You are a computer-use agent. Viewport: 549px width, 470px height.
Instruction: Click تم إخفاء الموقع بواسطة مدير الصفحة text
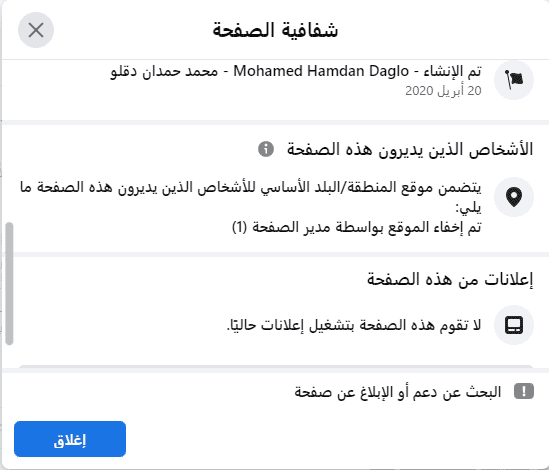pyautogui.click(x=357, y=228)
